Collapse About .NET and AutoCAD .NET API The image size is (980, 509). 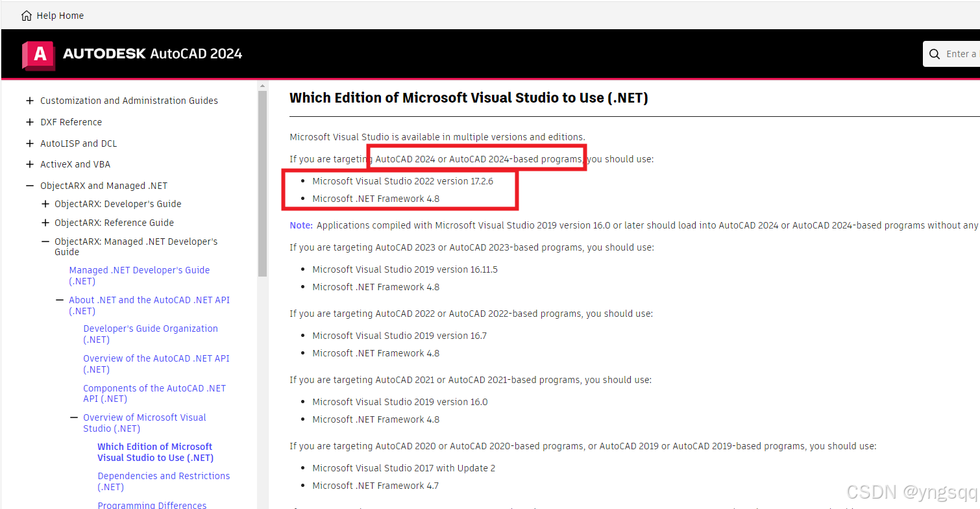pyautogui.click(x=60, y=300)
